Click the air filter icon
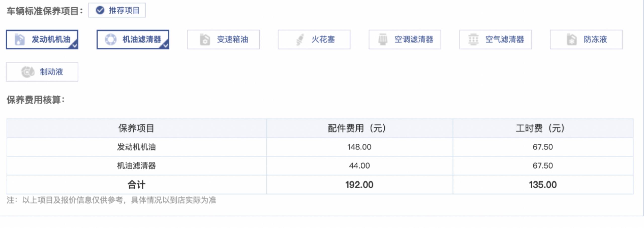The height and width of the screenshot is (228, 644). point(473,39)
